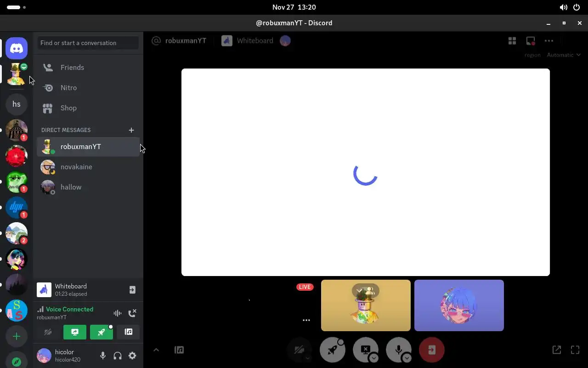Toggle camera in call controls
This screenshot has width=588, height=368.
point(299,350)
